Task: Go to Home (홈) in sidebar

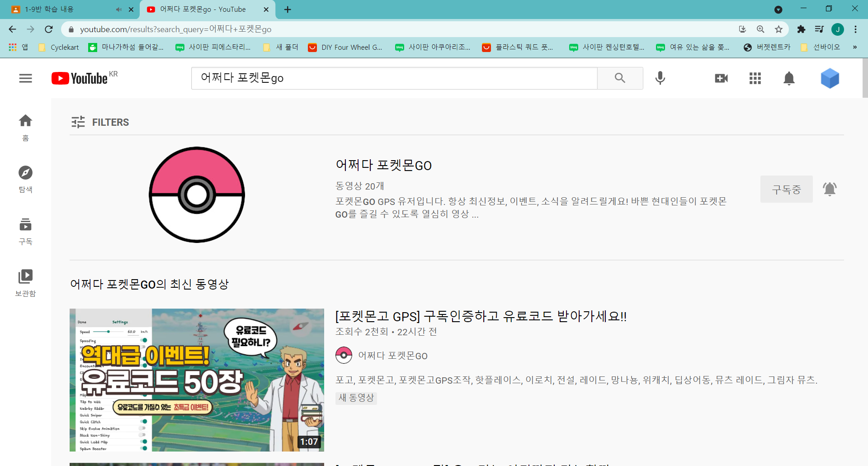Action: point(25,127)
